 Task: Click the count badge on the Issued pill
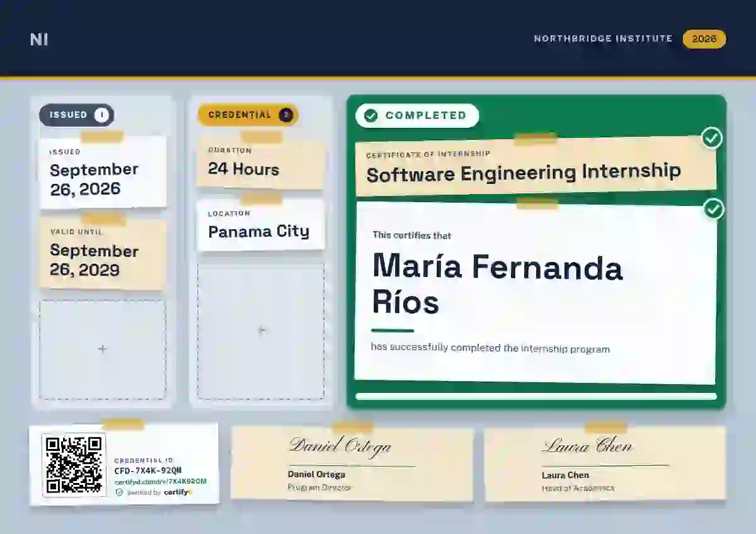(x=101, y=115)
